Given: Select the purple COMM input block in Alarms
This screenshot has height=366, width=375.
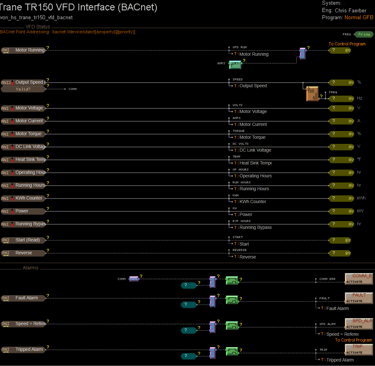Looking at the screenshot, I should [134, 279].
